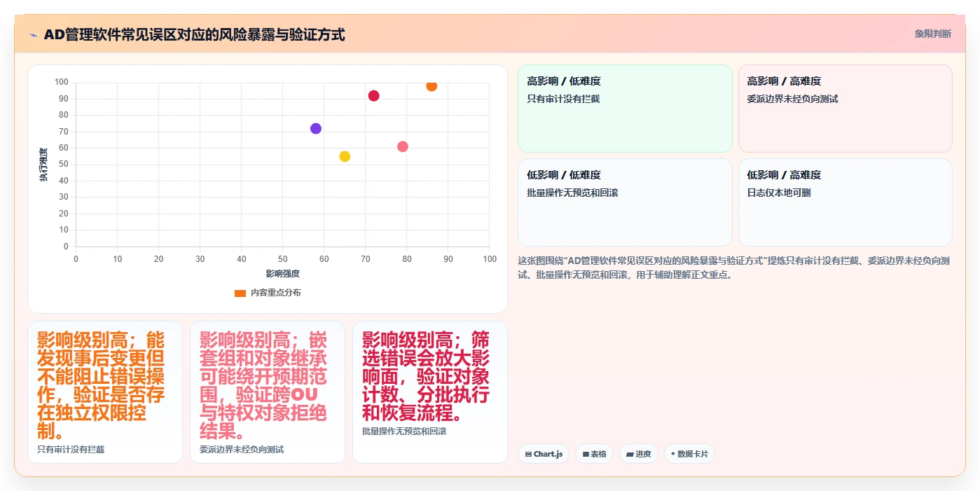Click 批量操作无预览和回滚 in low-impact quadrant card
This screenshot has height=491, width=980.
[572, 193]
